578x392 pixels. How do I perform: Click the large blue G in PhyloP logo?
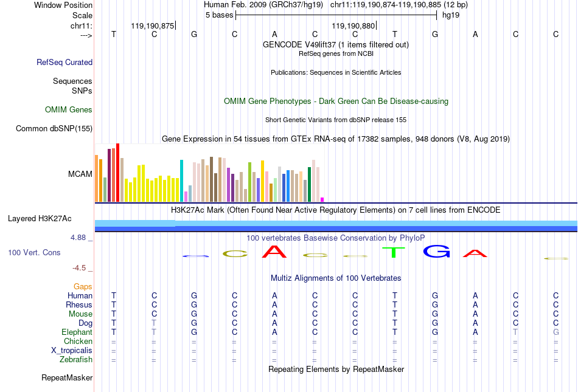[436, 251]
